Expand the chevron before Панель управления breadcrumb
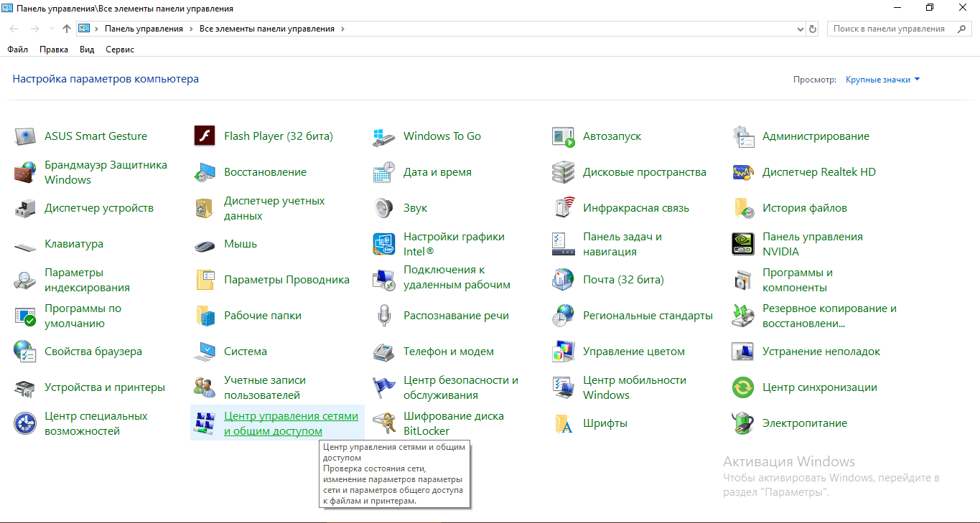The image size is (980, 523). (96, 29)
